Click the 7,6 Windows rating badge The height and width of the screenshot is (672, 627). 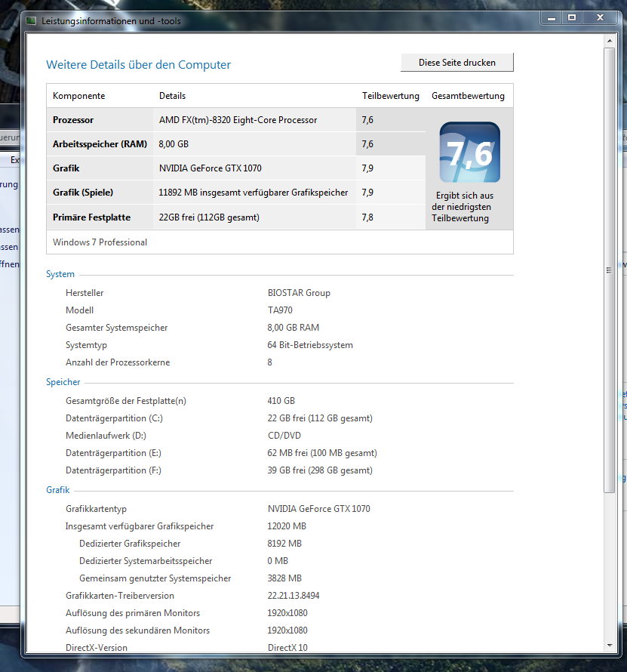[x=469, y=152]
